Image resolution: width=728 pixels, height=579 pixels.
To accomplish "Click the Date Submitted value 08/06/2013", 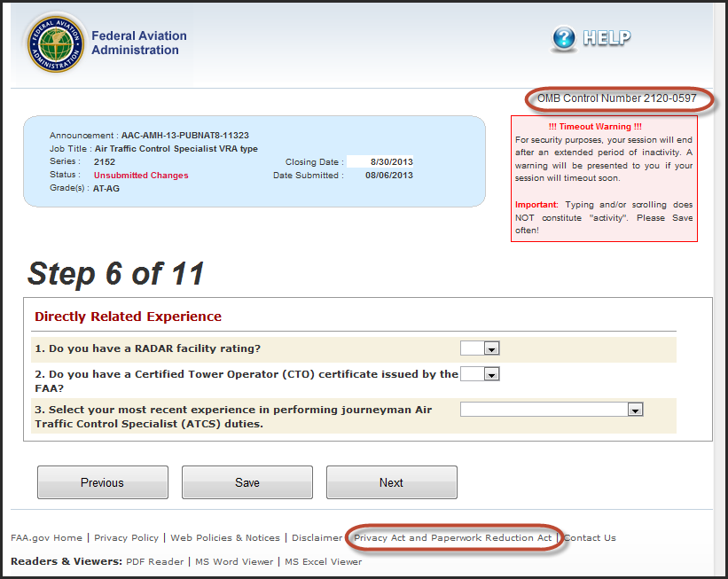I will coord(389,175).
